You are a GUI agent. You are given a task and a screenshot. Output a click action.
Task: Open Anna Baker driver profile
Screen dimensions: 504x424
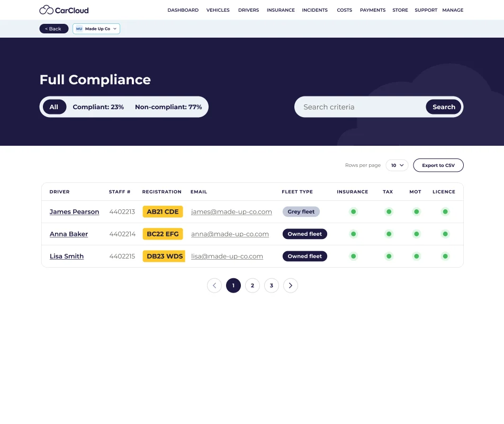tap(69, 234)
